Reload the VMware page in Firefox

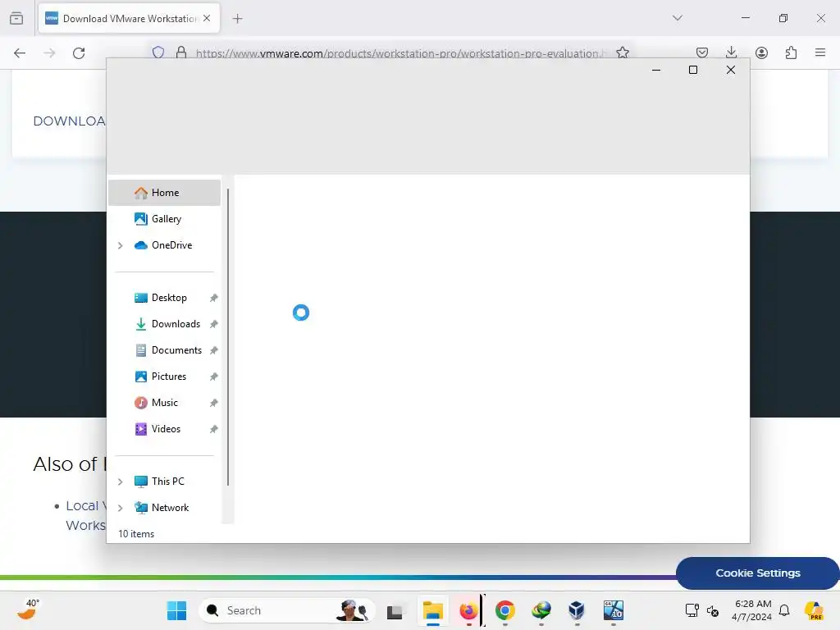tap(79, 53)
